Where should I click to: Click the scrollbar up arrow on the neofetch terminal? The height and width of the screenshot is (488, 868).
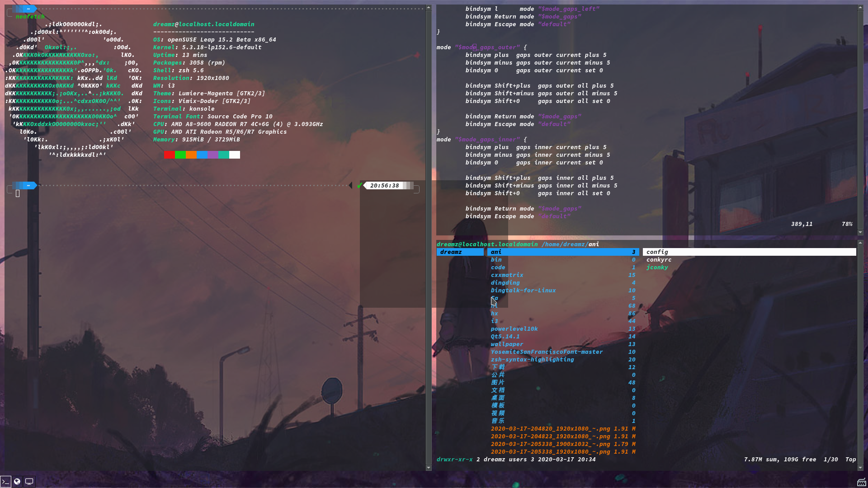[429, 7]
